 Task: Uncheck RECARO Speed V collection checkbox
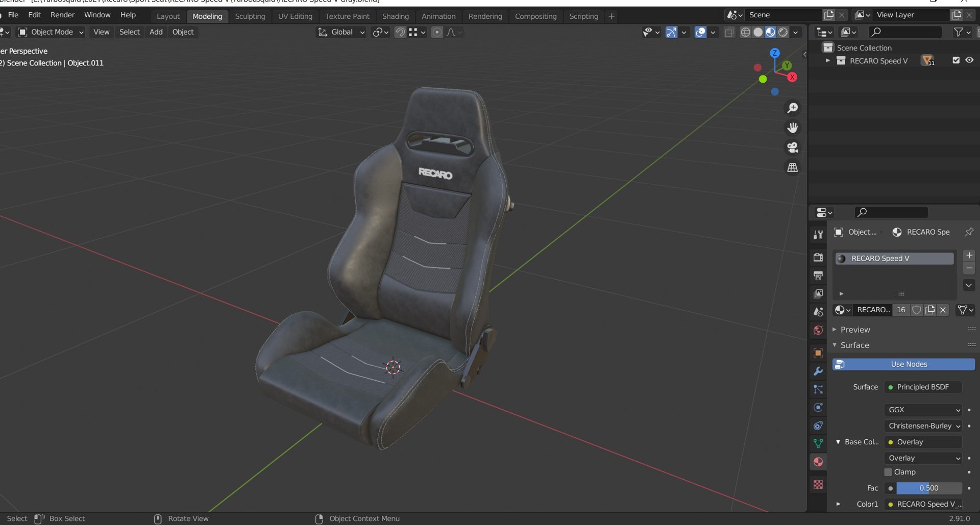956,60
